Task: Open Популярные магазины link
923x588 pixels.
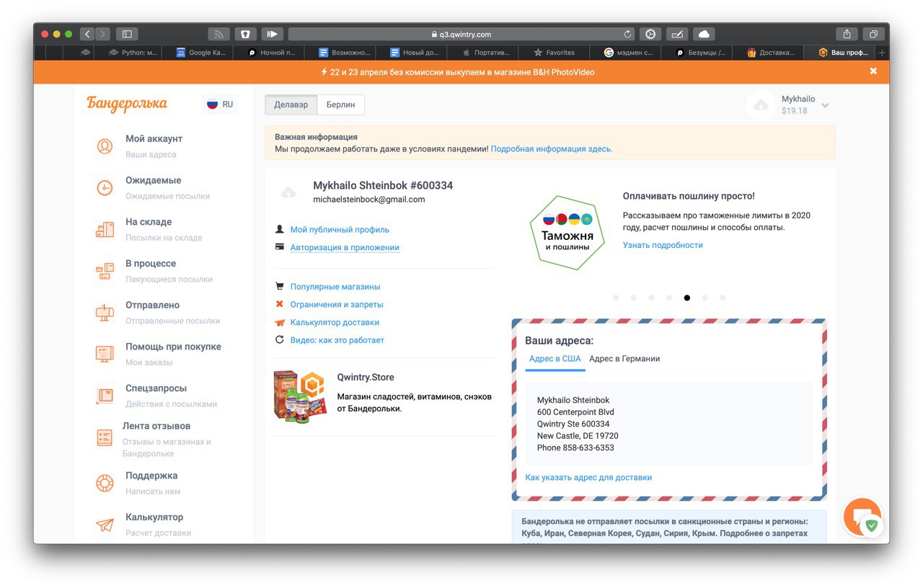Action: point(335,287)
